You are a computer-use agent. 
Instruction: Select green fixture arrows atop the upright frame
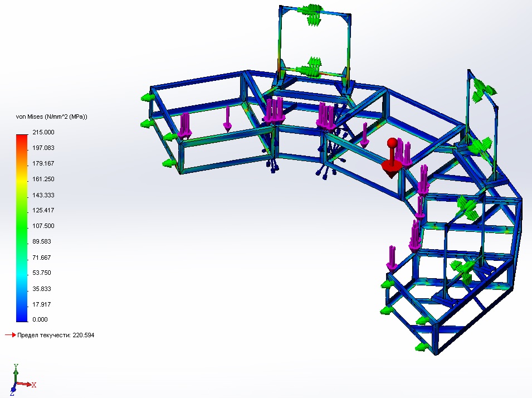tap(311, 14)
